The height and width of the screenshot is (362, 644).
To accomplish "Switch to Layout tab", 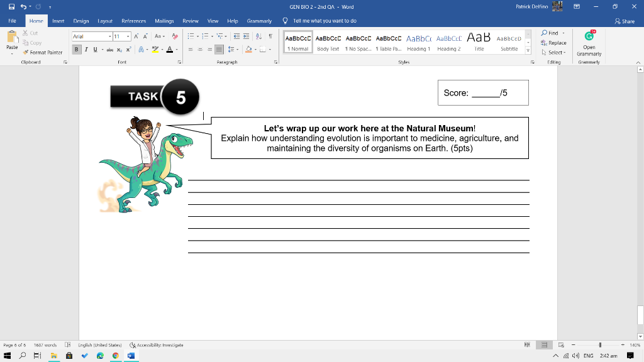I will pyautogui.click(x=105, y=21).
